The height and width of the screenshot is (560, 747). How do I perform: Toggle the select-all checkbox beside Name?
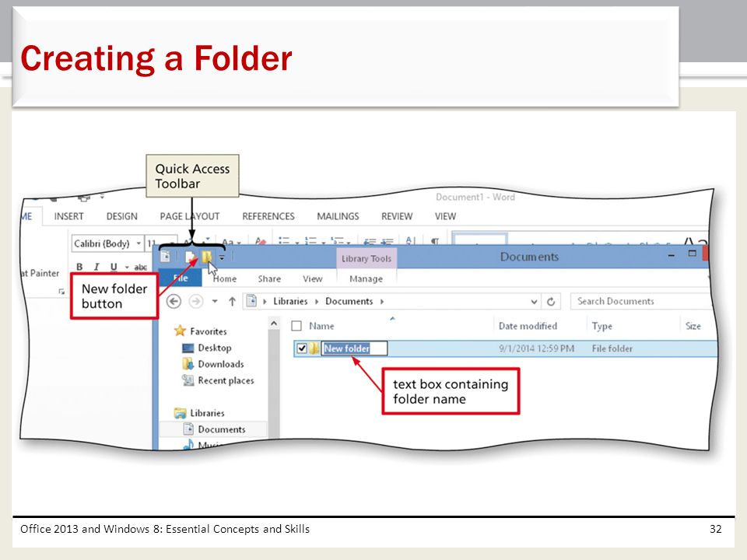(x=296, y=326)
